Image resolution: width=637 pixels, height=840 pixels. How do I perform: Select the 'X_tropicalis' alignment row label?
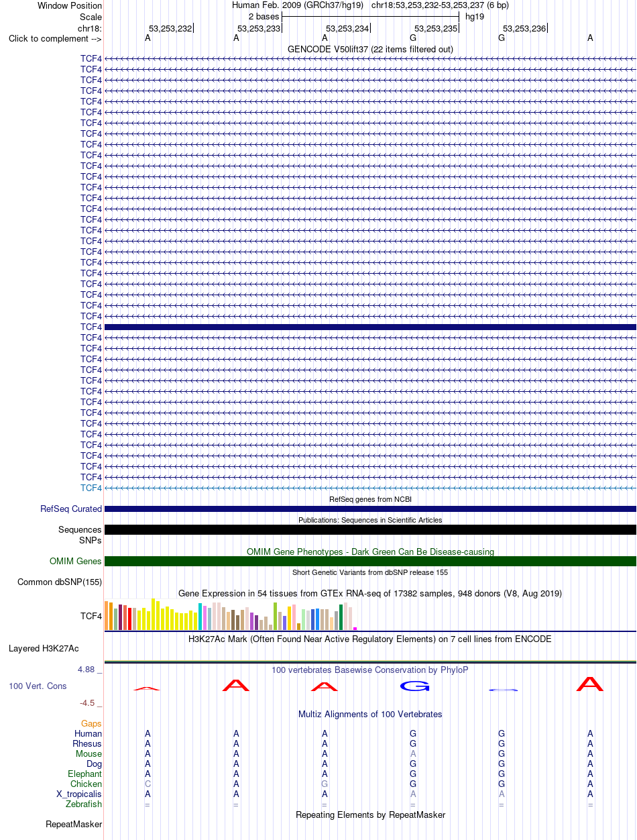[x=80, y=794]
